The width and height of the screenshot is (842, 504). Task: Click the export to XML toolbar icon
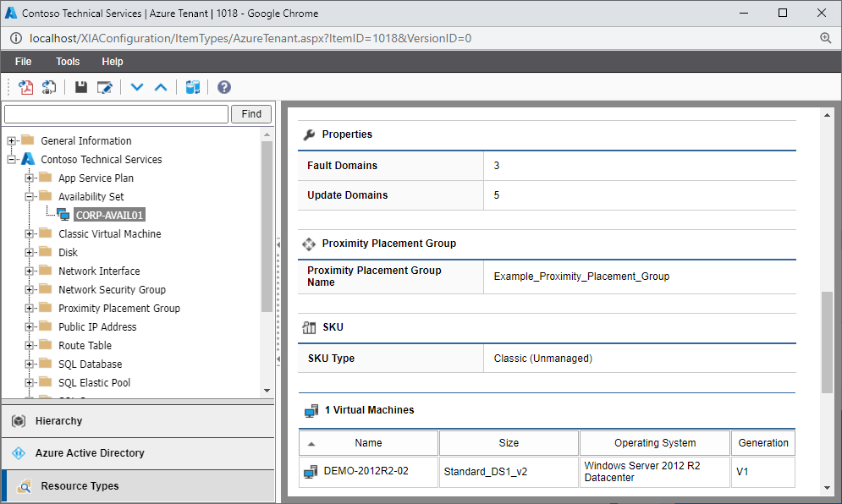(49, 87)
